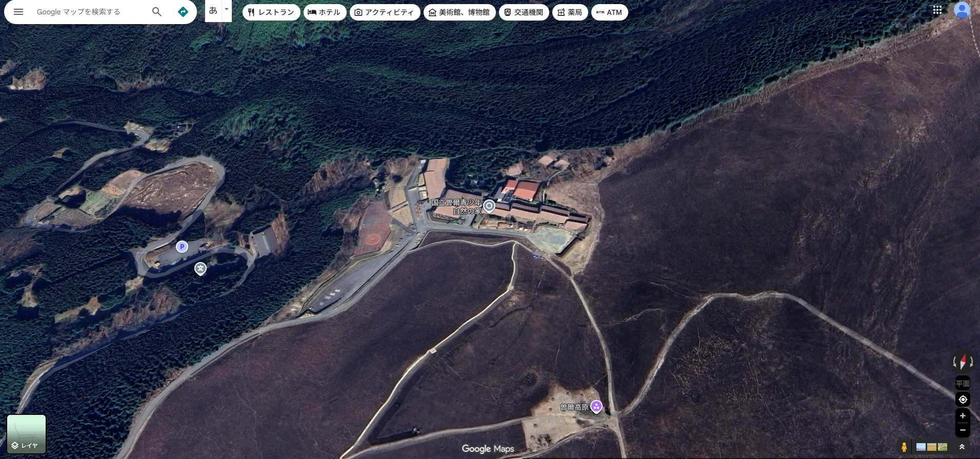Open the hamburger main menu
The image size is (980, 459).
point(18,12)
